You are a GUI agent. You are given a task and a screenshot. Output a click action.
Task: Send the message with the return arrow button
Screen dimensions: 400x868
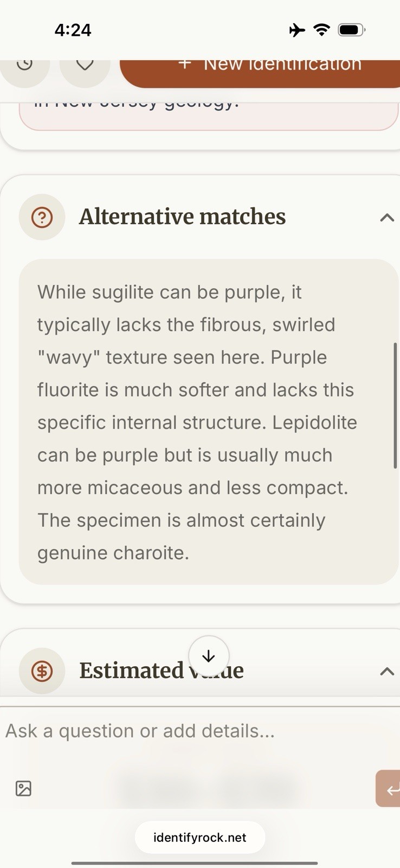click(x=389, y=788)
